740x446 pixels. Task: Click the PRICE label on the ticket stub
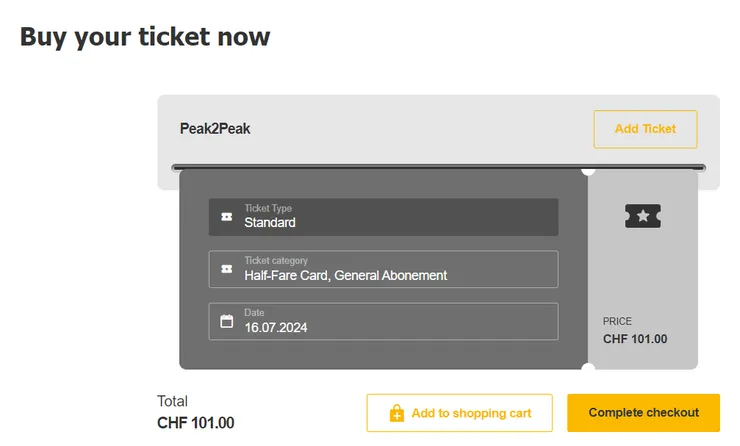click(617, 321)
